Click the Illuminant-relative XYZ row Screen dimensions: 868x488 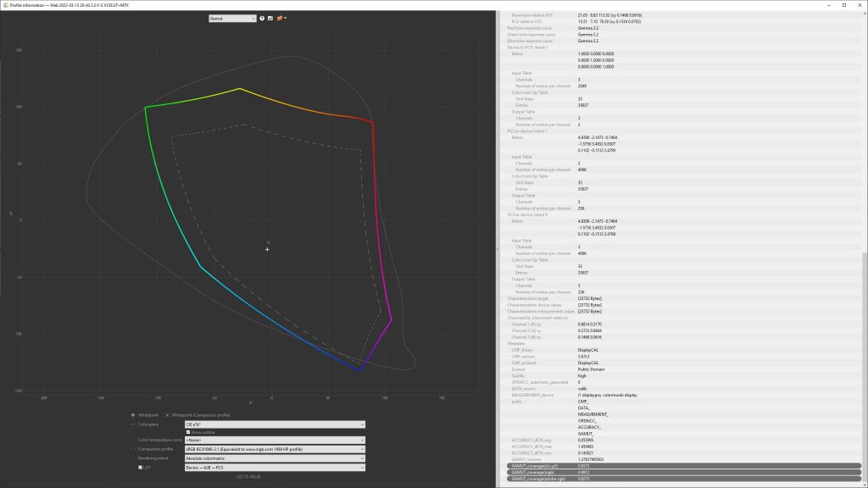pyautogui.click(x=684, y=15)
